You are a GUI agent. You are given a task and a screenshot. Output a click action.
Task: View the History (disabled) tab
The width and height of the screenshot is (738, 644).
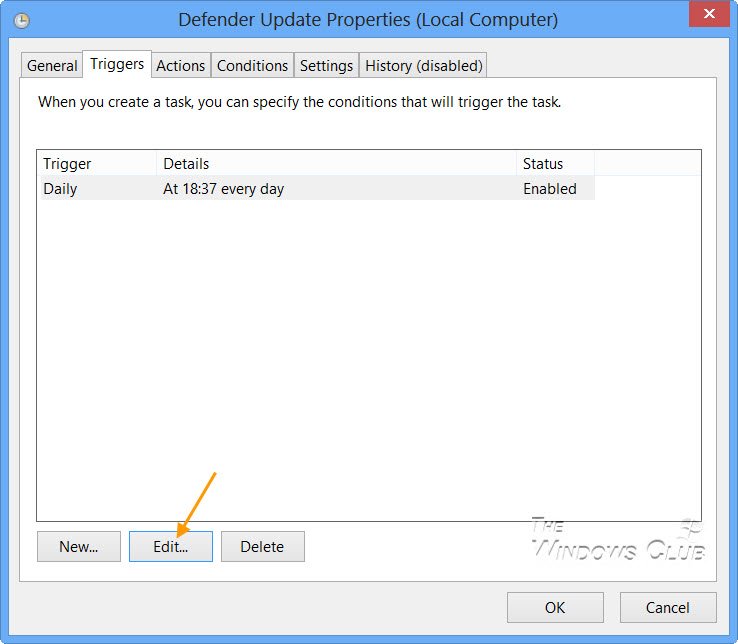point(424,65)
